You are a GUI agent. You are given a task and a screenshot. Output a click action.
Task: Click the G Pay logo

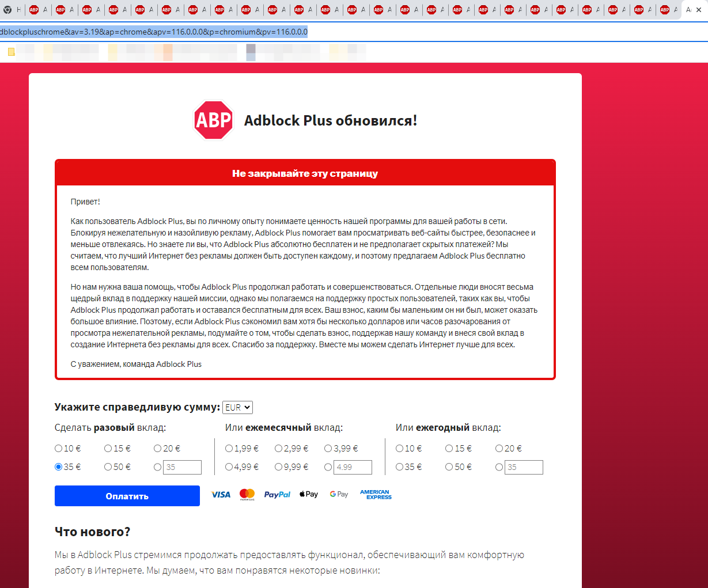tap(339, 494)
